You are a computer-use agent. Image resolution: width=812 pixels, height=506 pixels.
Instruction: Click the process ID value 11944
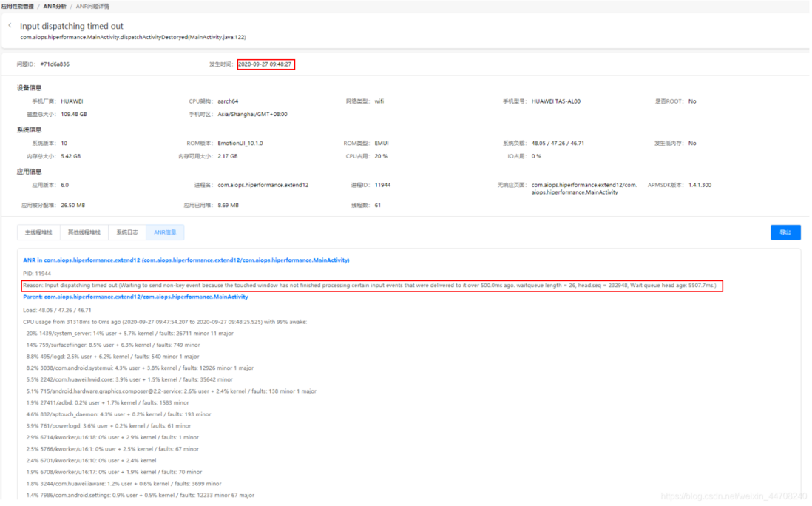click(382, 186)
